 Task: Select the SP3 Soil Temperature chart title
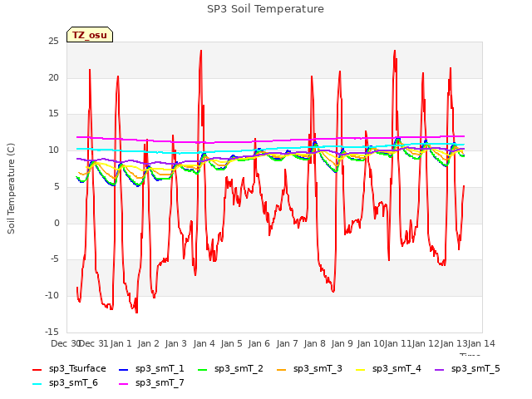click(265, 9)
